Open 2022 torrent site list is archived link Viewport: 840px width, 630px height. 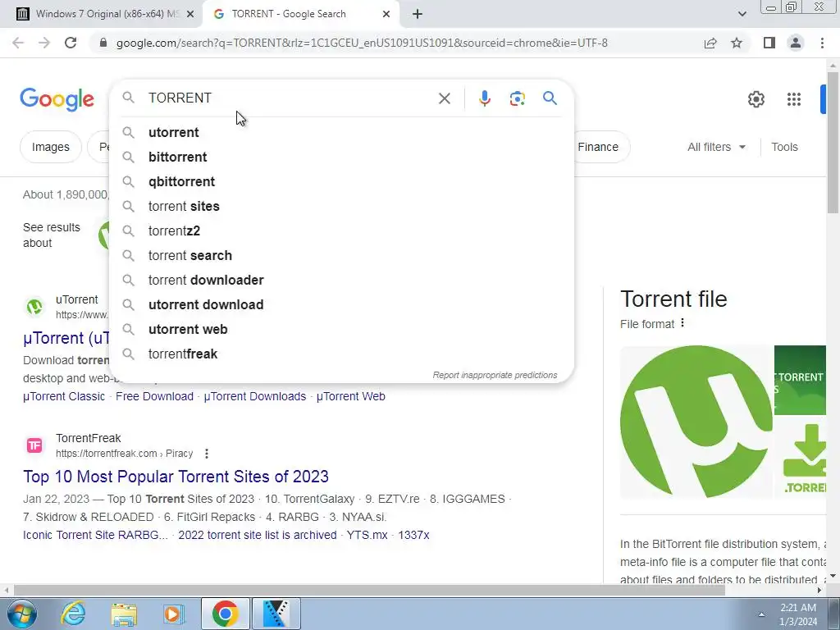(257, 535)
